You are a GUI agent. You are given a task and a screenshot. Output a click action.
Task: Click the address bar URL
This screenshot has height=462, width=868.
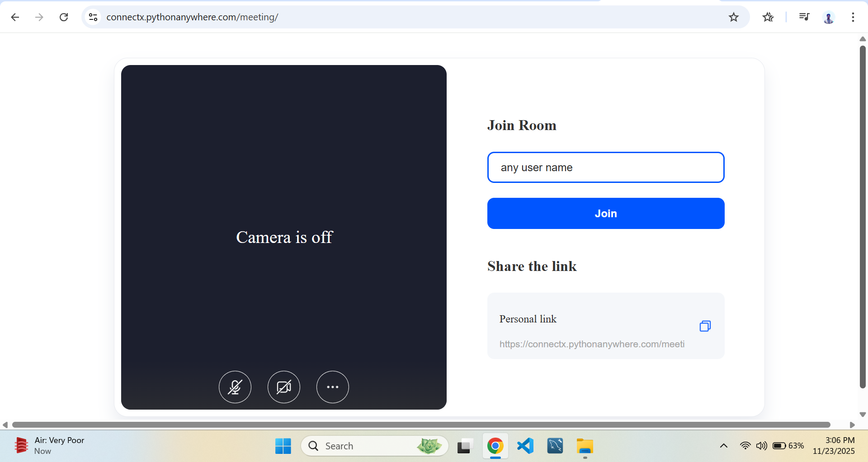(192, 17)
